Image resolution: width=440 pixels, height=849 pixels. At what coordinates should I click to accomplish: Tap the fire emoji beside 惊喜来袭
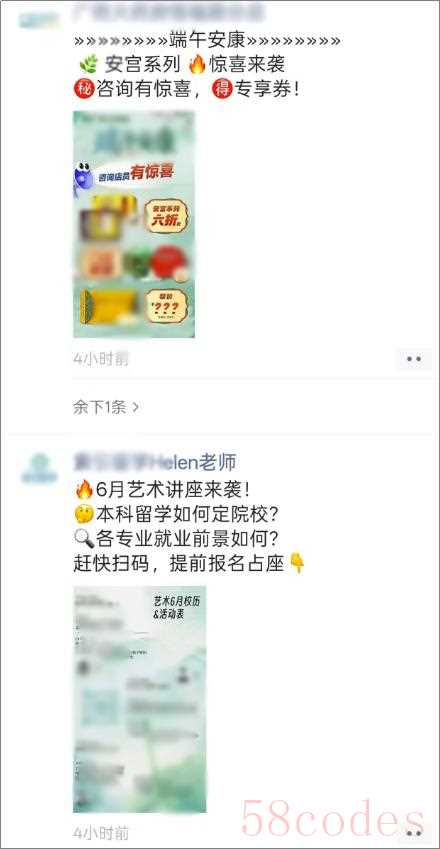198,64
